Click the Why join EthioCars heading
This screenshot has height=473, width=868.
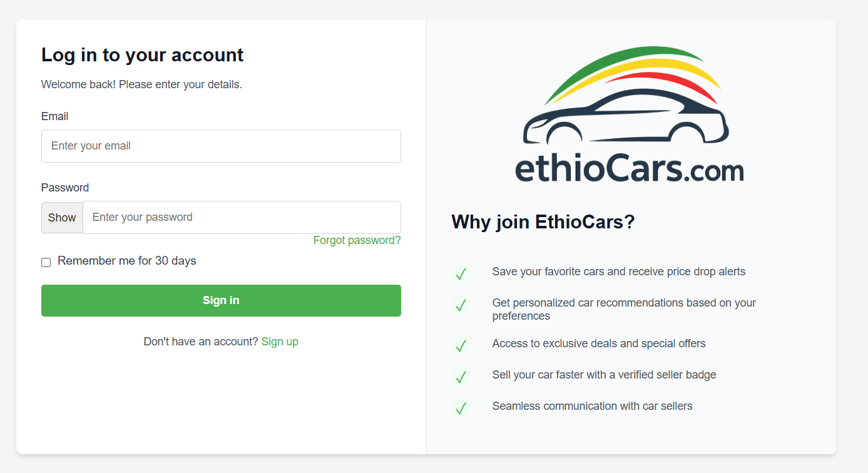[543, 221]
